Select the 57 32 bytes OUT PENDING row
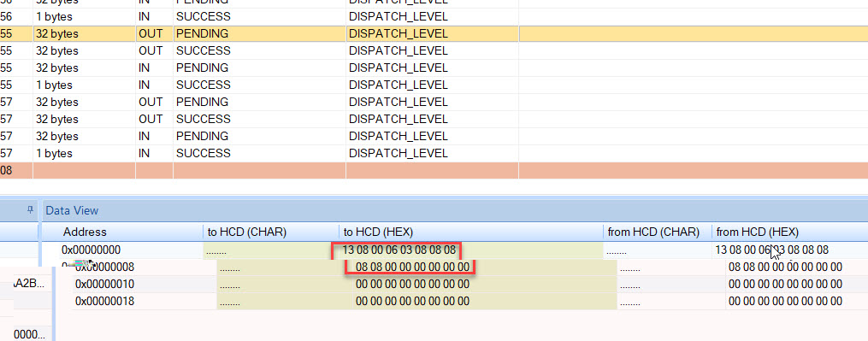 [434, 103]
